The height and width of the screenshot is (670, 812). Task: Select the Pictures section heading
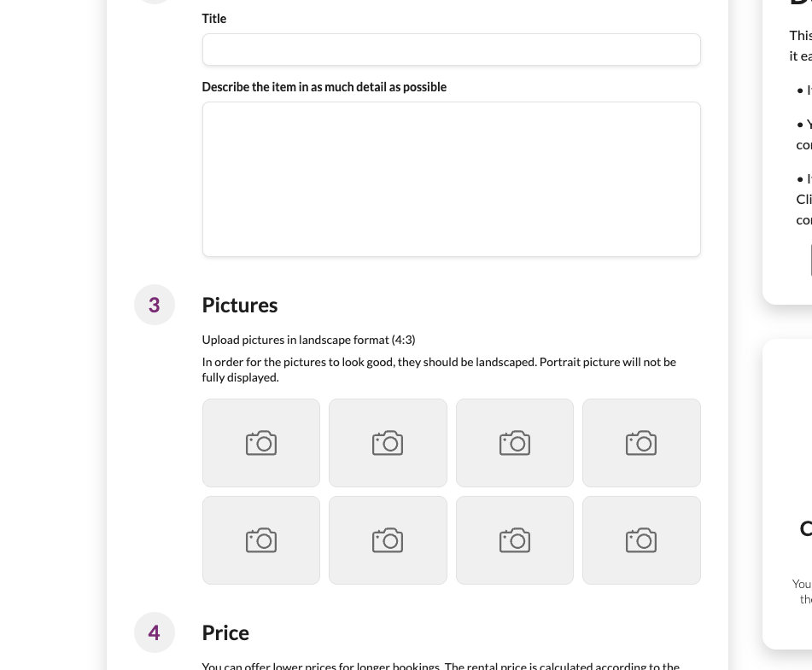click(240, 306)
